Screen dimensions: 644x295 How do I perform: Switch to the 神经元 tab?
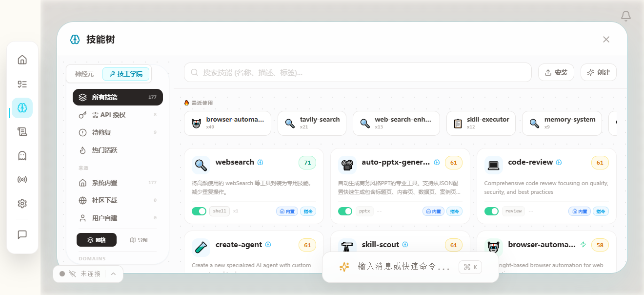83,74
